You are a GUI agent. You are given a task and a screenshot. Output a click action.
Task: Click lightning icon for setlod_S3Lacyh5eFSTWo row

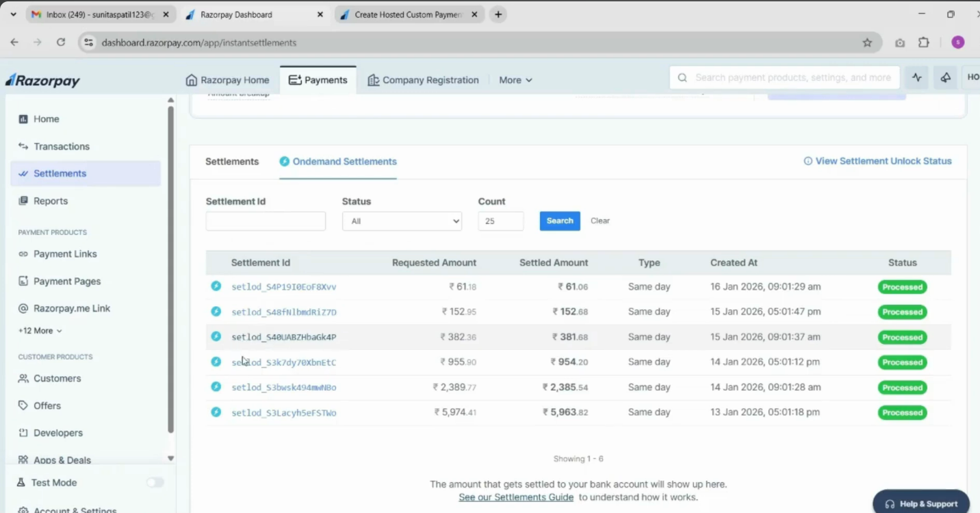[216, 412]
